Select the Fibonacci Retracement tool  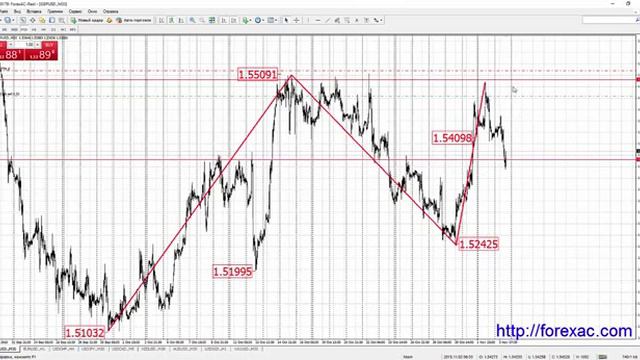(347, 20)
